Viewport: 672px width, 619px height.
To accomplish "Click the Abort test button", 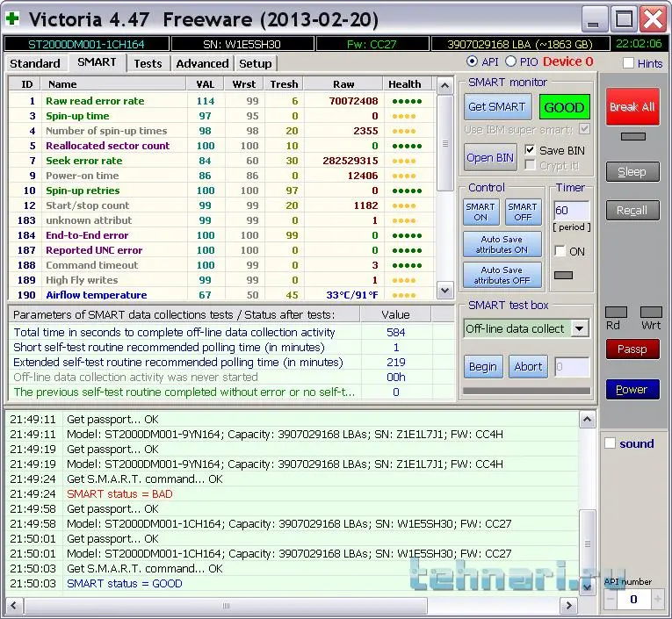I will (528, 367).
